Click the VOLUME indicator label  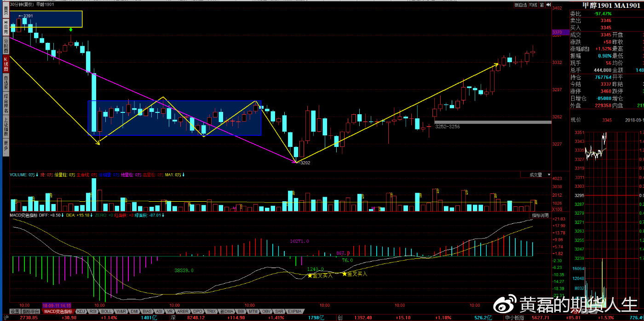coord(18,175)
